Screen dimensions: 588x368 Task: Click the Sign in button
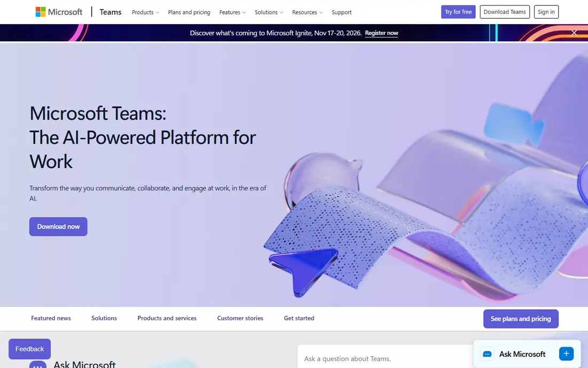click(x=546, y=12)
